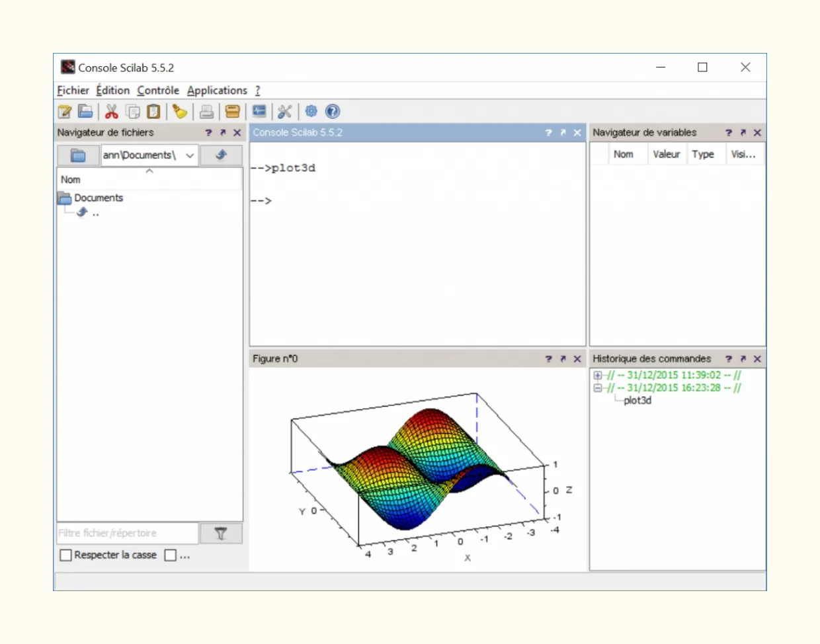
Task: Click the filter funnel button
Action: (221, 534)
